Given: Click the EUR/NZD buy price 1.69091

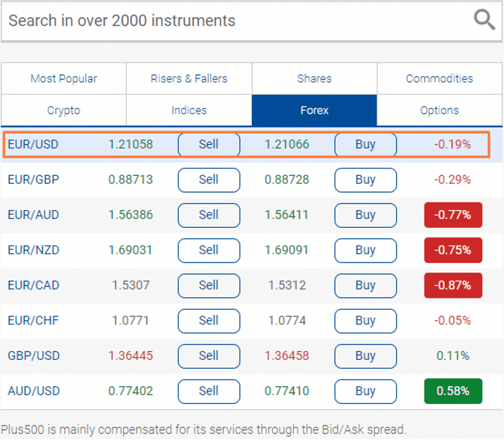Looking at the screenshot, I should (287, 250).
